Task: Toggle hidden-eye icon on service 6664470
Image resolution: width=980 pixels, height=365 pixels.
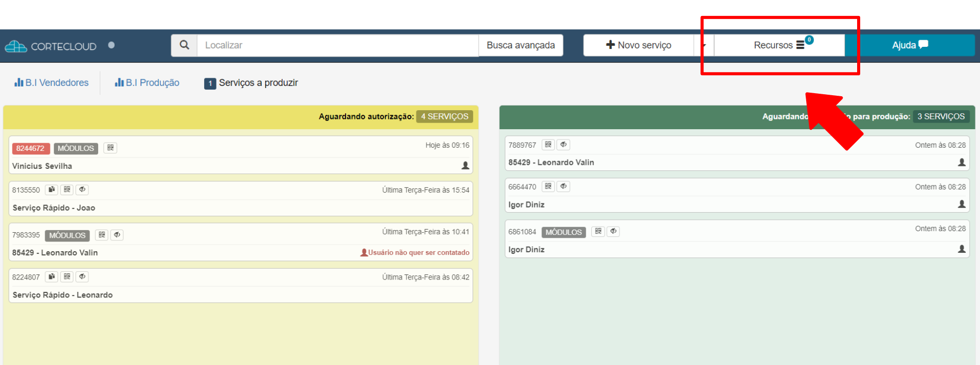Action: point(564,186)
